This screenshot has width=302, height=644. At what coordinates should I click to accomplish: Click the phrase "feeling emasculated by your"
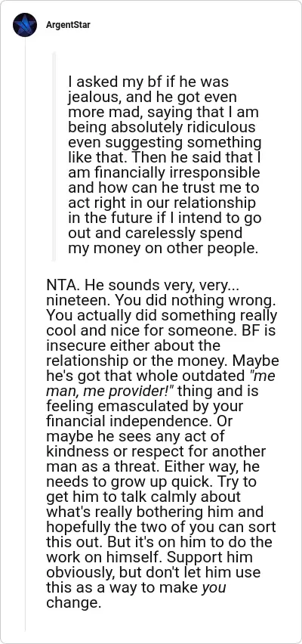(144, 407)
